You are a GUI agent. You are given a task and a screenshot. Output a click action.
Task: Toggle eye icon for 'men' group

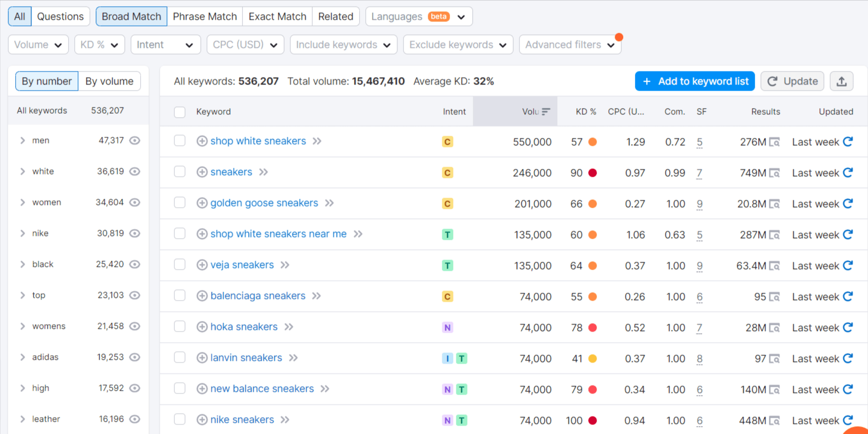135,140
